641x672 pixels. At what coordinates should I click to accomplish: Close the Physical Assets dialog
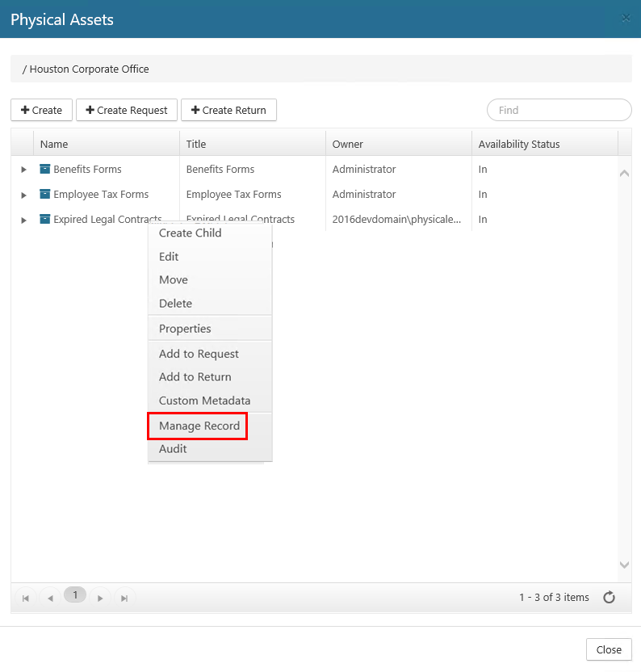(608, 649)
